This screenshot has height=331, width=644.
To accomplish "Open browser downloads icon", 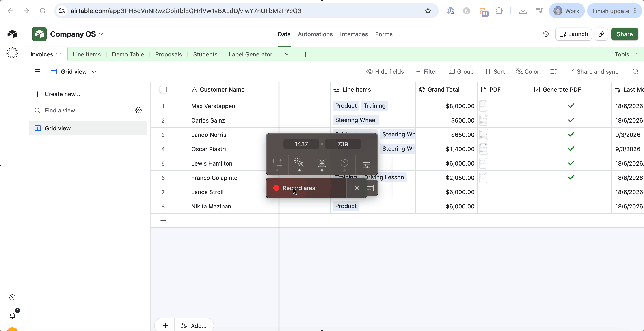I will click(523, 11).
